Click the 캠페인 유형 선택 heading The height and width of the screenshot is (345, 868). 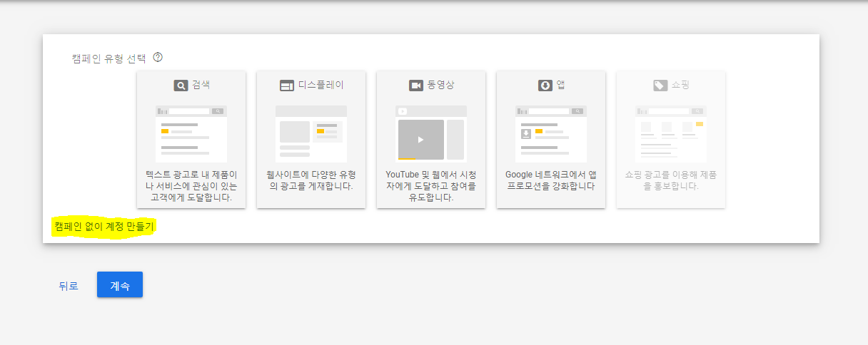(x=108, y=58)
